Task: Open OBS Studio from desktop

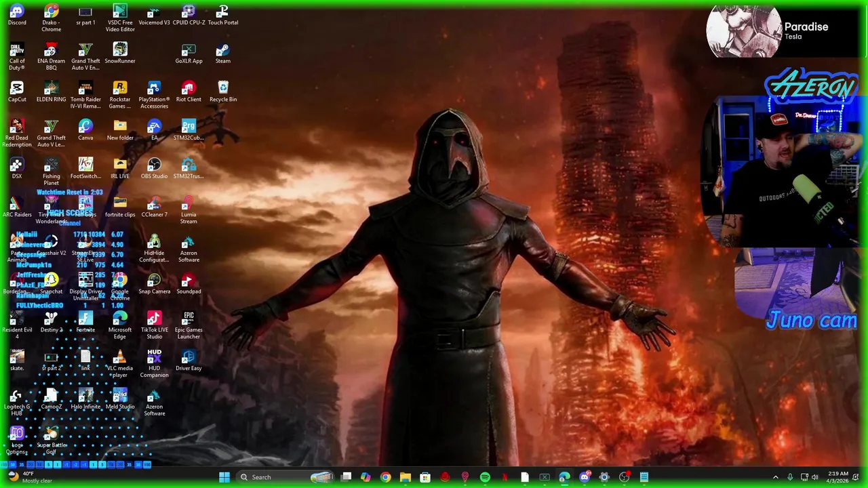Action: tap(154, 169)
